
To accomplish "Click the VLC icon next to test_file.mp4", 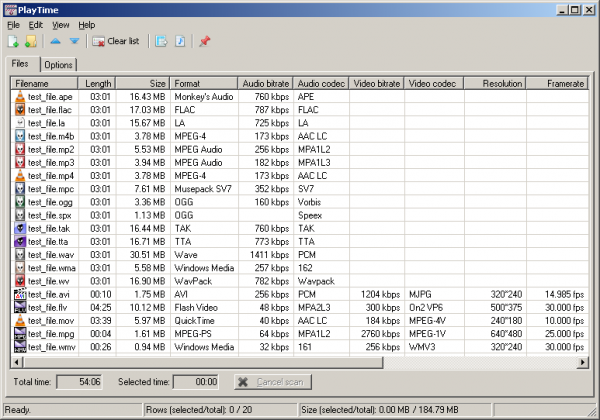I will pos(20,174).
